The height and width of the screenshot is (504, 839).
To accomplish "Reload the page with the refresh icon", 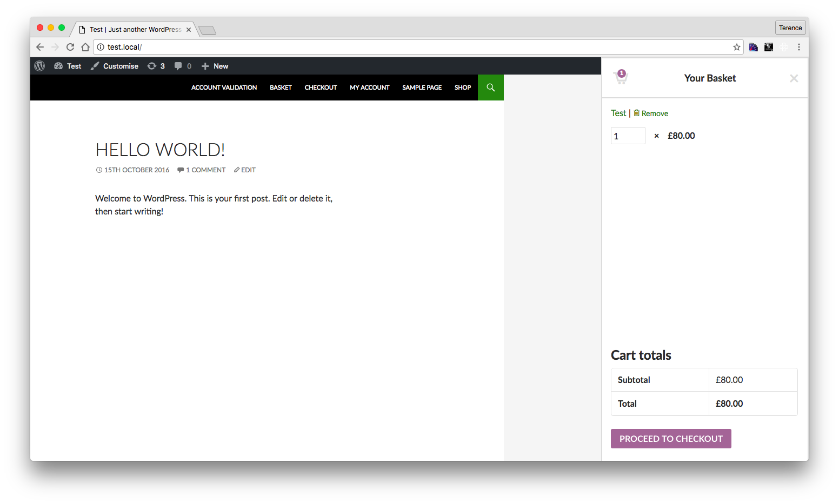I will tap(70, 47).
